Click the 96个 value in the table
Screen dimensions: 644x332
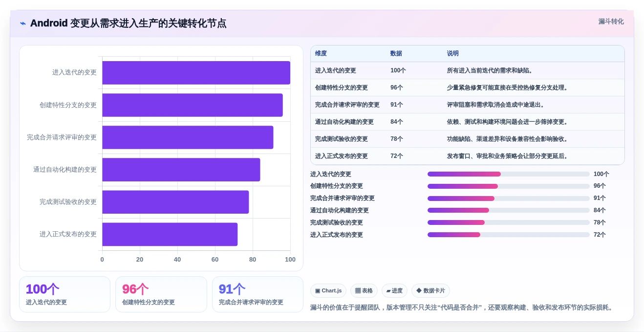397,88
